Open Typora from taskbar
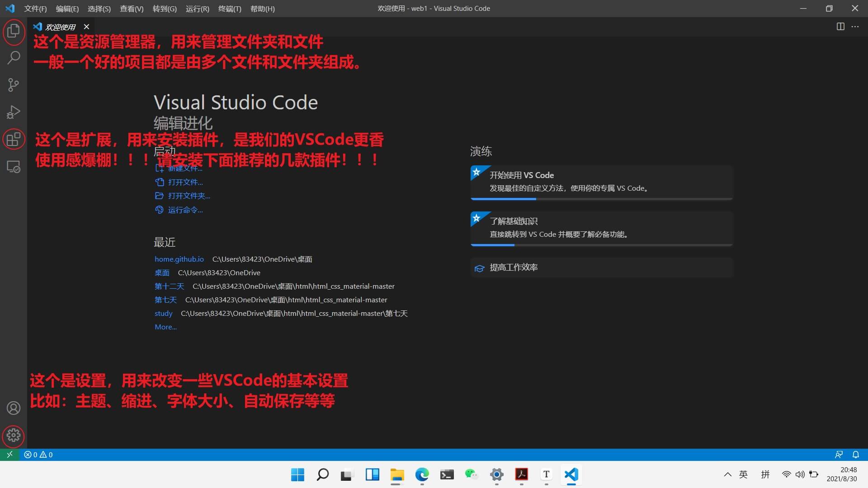The width and height of the screenshot is (868, 488). pos(546,474)
